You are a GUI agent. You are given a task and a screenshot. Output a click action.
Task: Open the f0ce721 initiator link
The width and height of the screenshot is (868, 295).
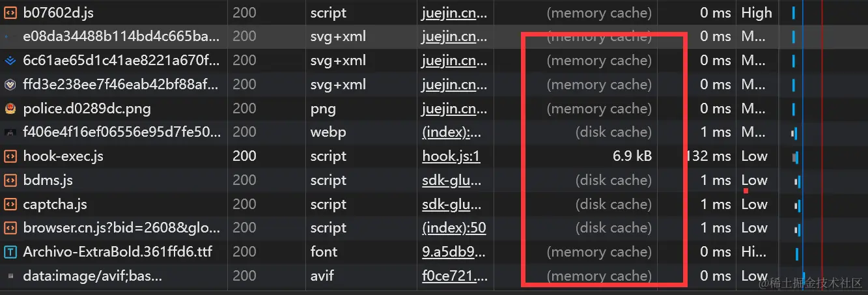point(455,276)
